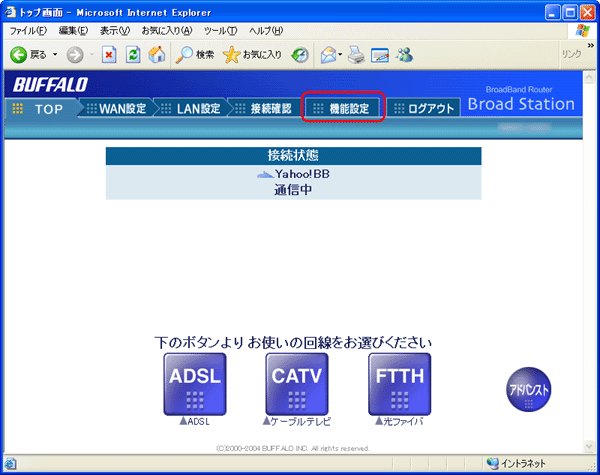The height and width of the screenshot is (475, 600).
Task: Open the 編集(E) menu
Action: 73,31
